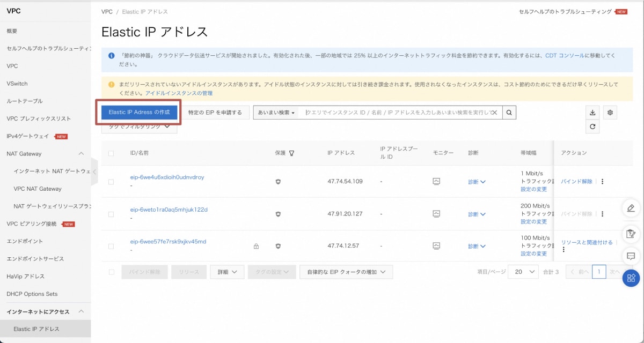This screenshot has width=644, height=343.
Task: Collapse the NAT Gateway sidebar section
Action: click(x=82, y=154)
